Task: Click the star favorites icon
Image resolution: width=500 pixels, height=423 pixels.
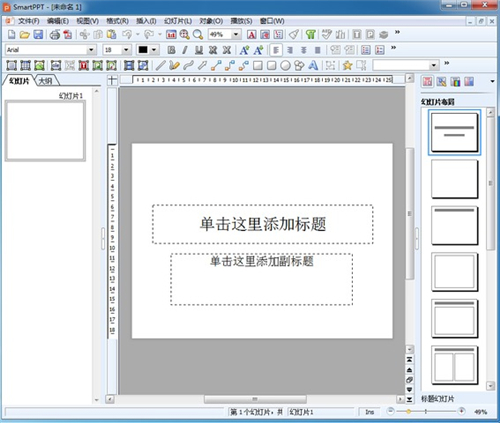Action: pyautogui.click(x=347, y=65)
